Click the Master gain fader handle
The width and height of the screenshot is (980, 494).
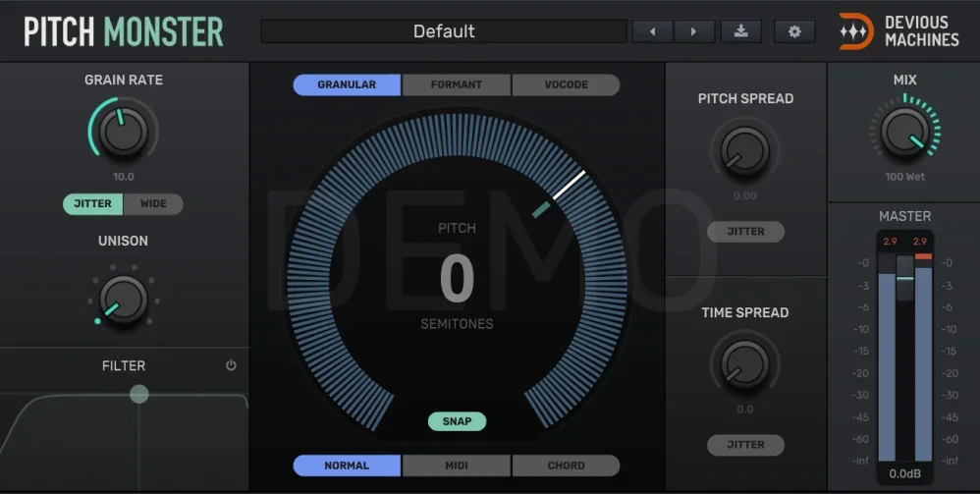[905, 278]
